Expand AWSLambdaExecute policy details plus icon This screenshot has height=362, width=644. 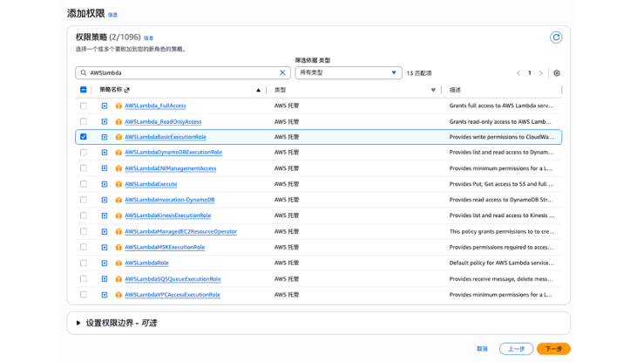tap(105, 184)
